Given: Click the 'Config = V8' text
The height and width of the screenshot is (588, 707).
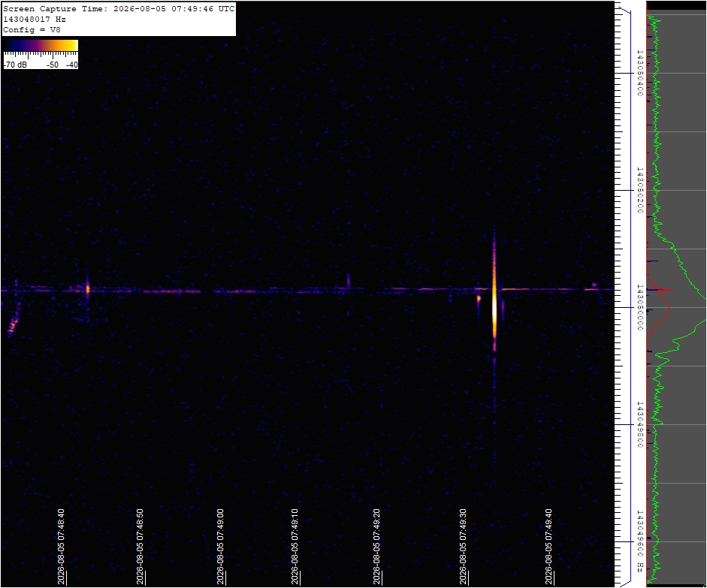Looking at the screenshot, I should click(x=32, y=30).
